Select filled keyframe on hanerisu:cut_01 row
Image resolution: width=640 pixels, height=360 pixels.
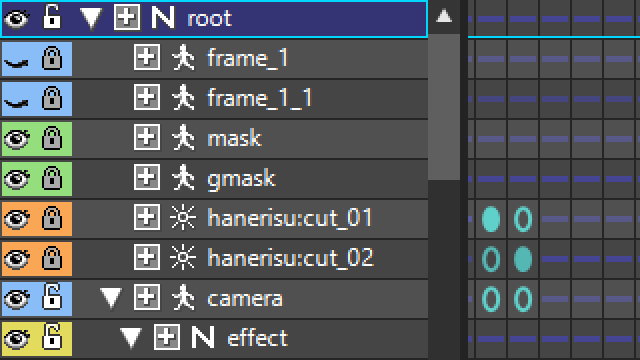tap(491, 219)
